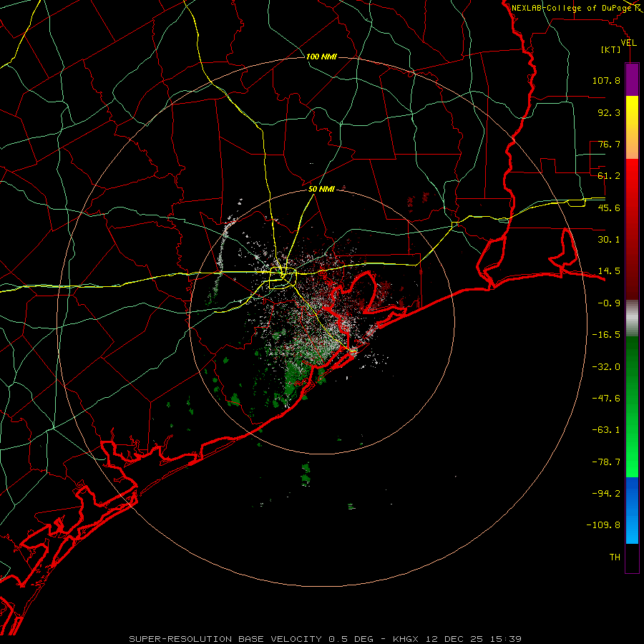The width and height of the screenshot is (644, 644).
Task: Select the -32.0 velocity scale value
Action: [606, 367]
